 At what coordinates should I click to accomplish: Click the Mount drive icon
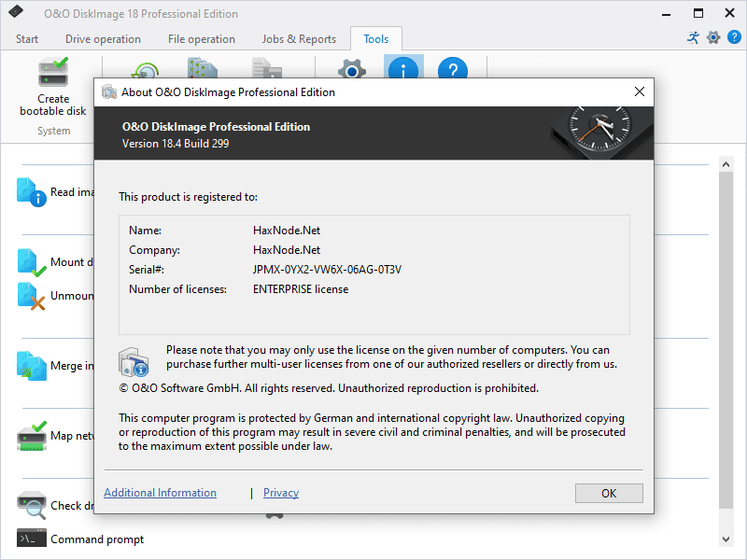point(32,262)
